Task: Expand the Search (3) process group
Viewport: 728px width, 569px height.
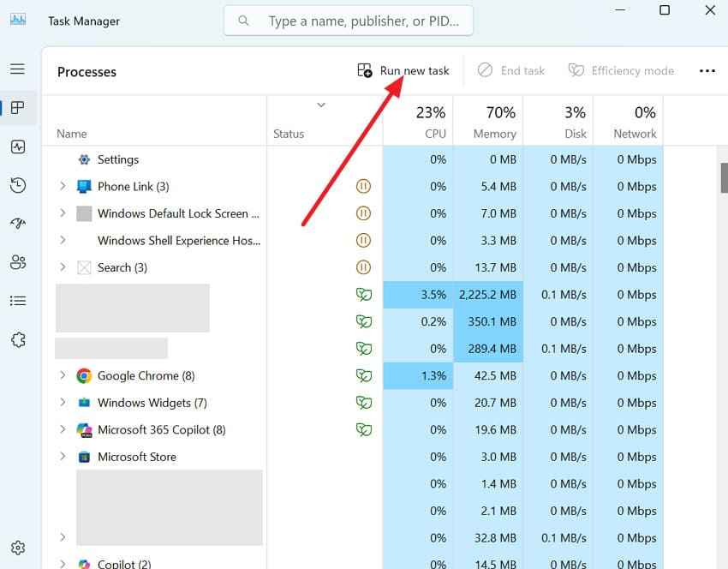Action: click(63, 267)
